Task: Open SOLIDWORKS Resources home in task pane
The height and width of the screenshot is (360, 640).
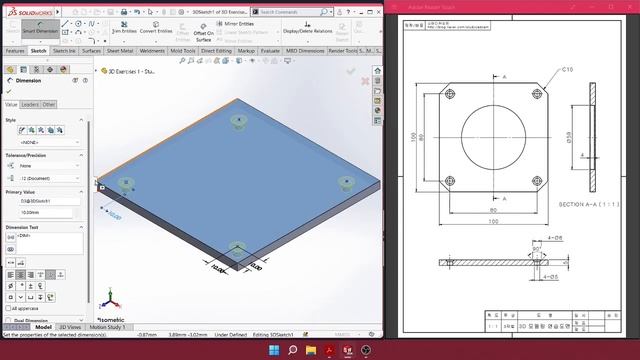Action: (x=378, y=71)
